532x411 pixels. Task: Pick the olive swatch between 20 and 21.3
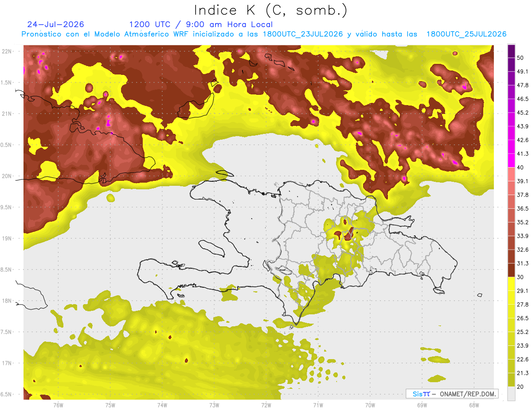(511, 380)
